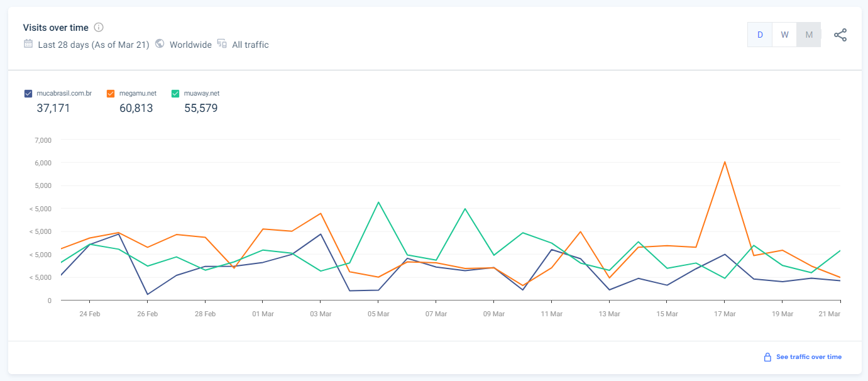Click the 60,813 total under megamu.net

pyautogui.click(x=136, y=108)
